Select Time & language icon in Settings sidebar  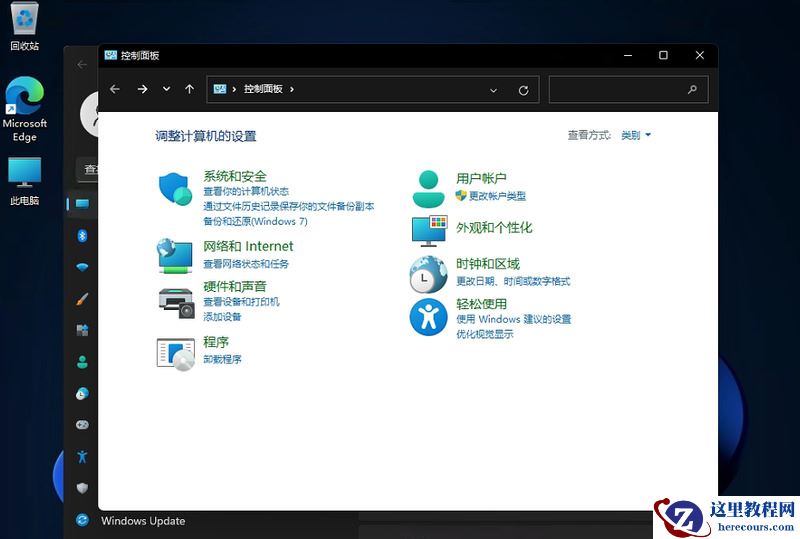click(82, 394)
